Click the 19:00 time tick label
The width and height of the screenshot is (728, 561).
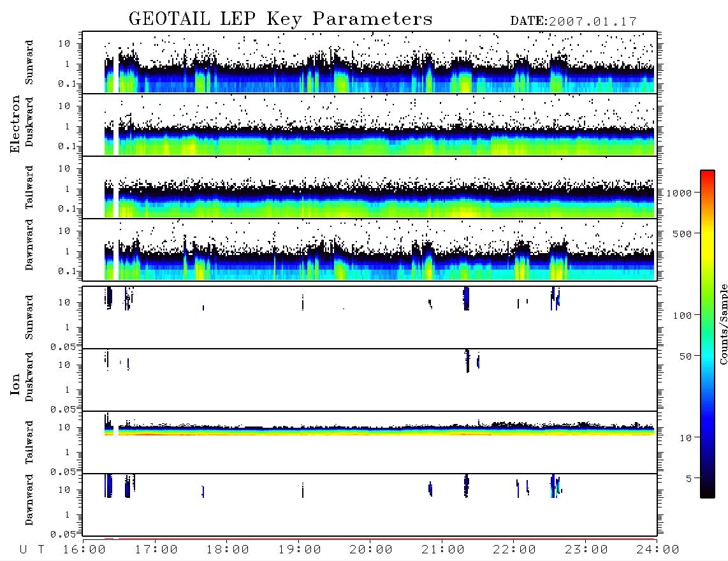coord(300,550)
